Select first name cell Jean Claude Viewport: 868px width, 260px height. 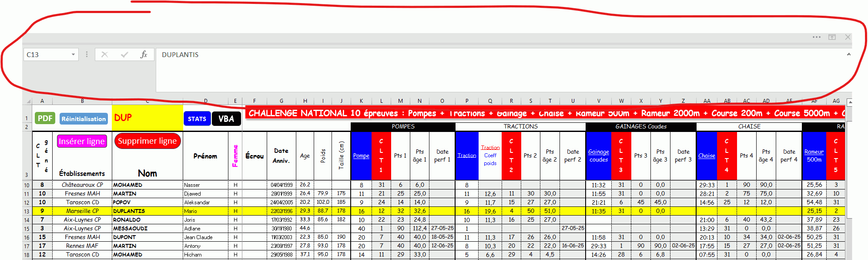tap(205, 237)
